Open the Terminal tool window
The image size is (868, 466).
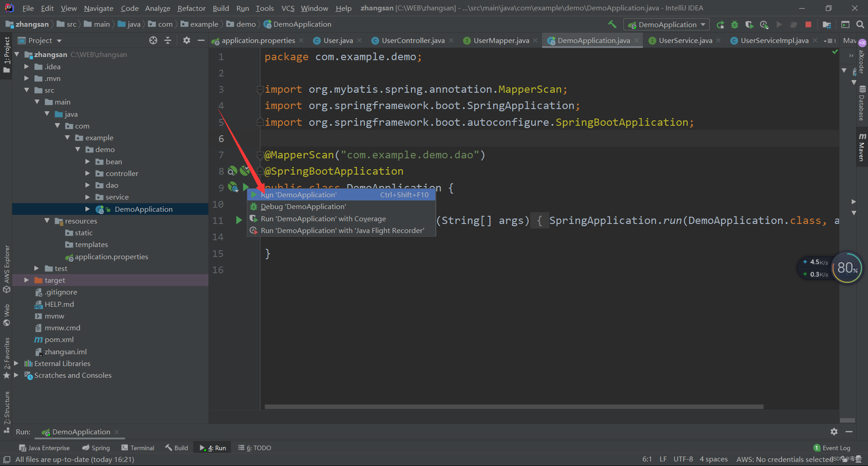point(138,448)
